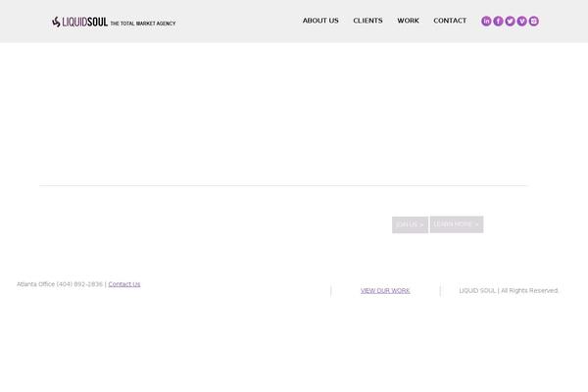Open the About Us menu

click(x=320, y=21)
